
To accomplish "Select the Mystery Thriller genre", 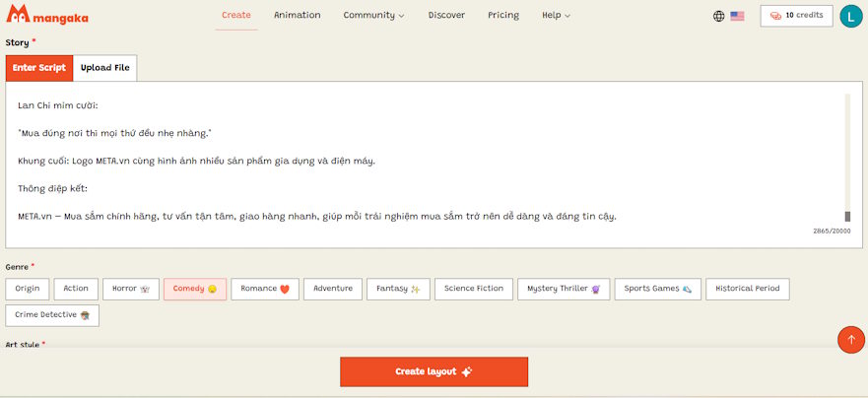I will pos(564,289).
